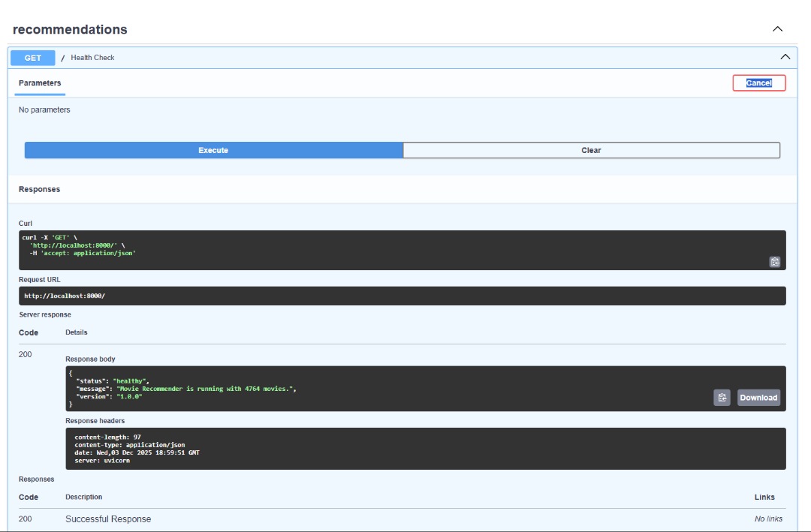
Task: Copy the response body to clipboard
Action: point(722,397)
